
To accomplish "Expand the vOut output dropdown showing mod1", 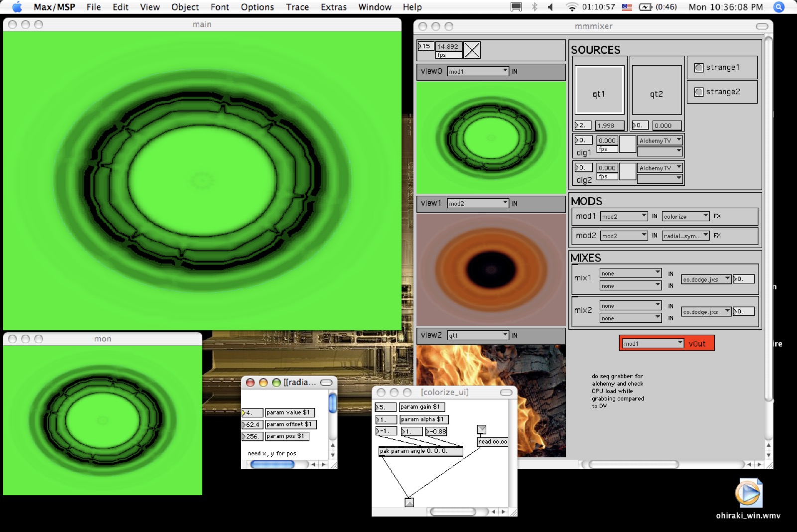I will [653, 343].
